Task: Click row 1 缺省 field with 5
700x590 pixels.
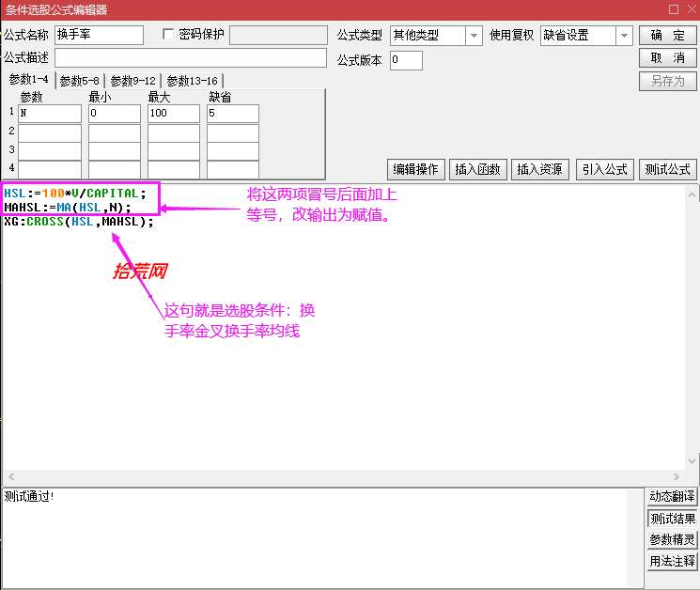Action: click(x=233, y=114)
